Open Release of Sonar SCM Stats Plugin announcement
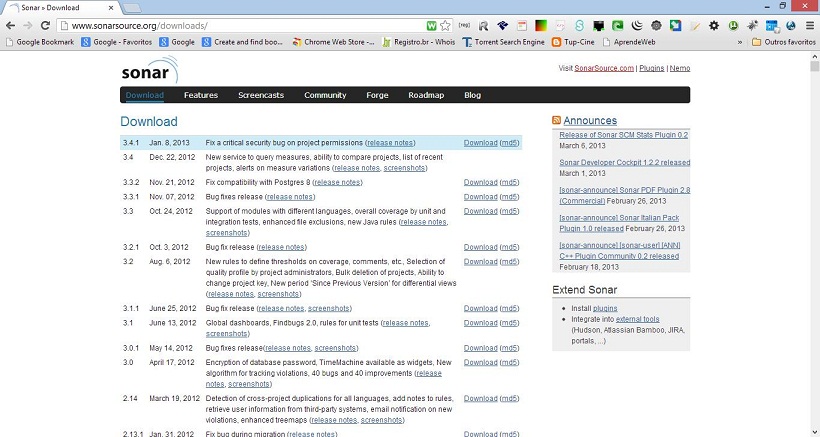The image size is (820, 437). point(623,135)
